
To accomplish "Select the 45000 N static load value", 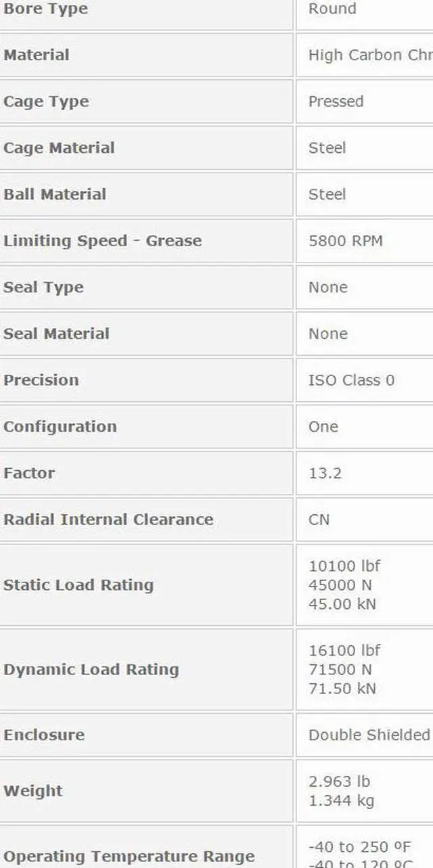I will click(x=340, y=585).
